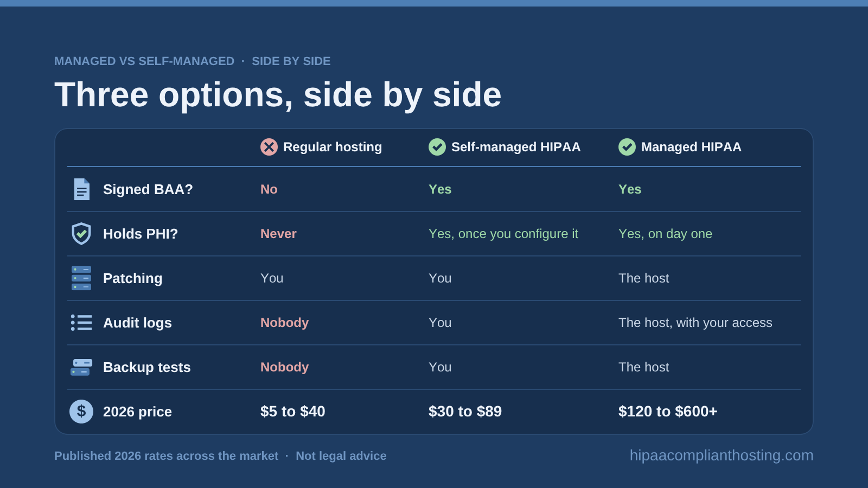Click the 'SIDE BY SIDE' label
This screenshot has width=868, height=488.
click(291, 61)
